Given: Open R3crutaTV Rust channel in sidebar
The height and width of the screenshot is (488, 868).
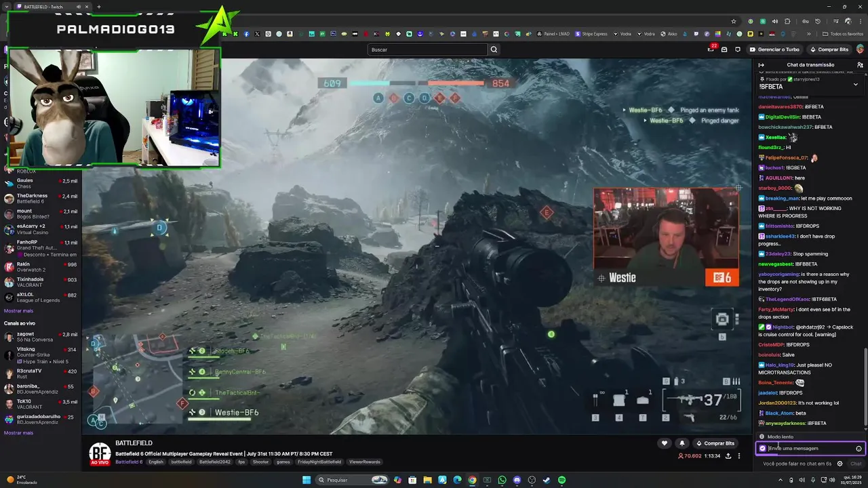Looking at the screenshot, I should (41, 373).
